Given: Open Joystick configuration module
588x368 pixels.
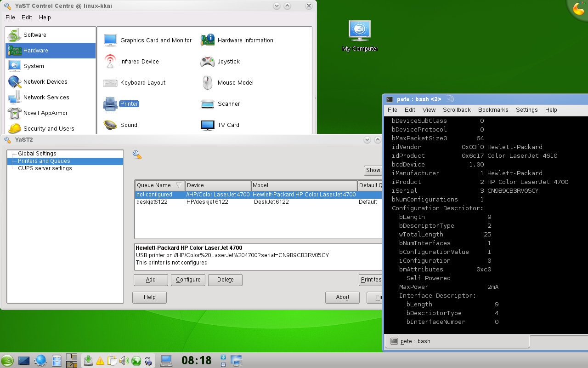Looking at the screenshot, I should click(220, 62).
